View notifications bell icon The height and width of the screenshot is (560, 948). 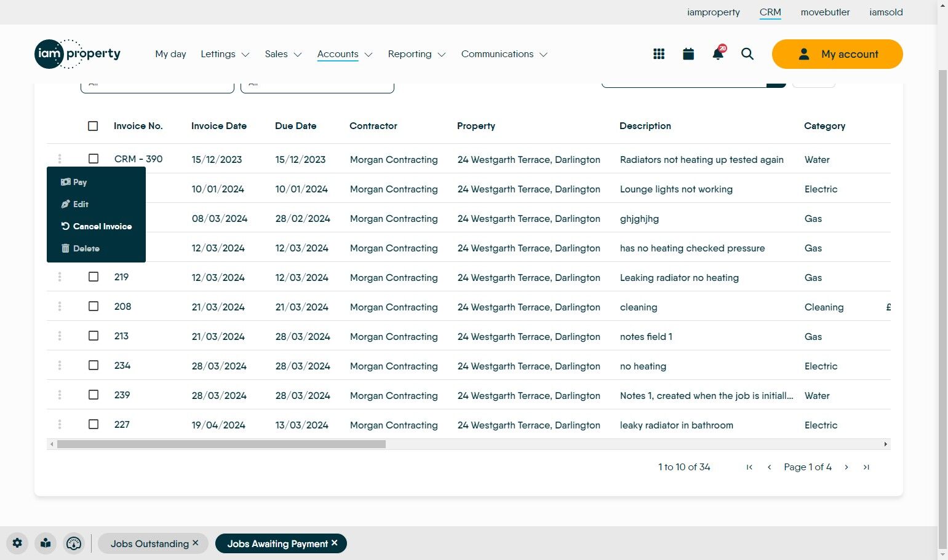tap(718, 54)
